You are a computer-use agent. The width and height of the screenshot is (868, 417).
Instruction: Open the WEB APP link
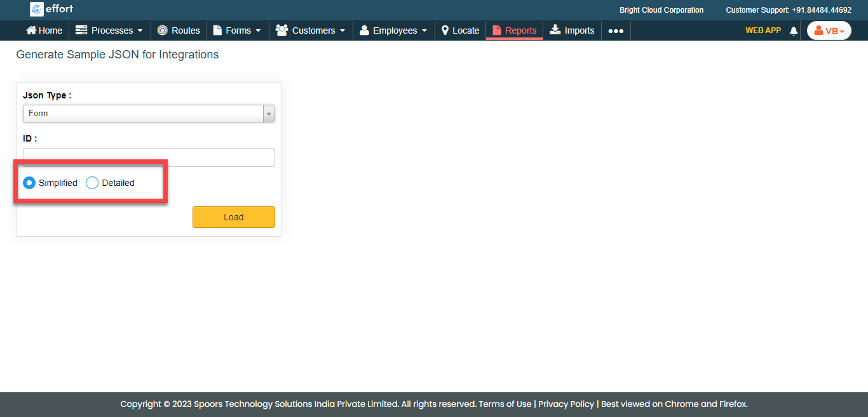pyautogui.click(x=763, y=30)
